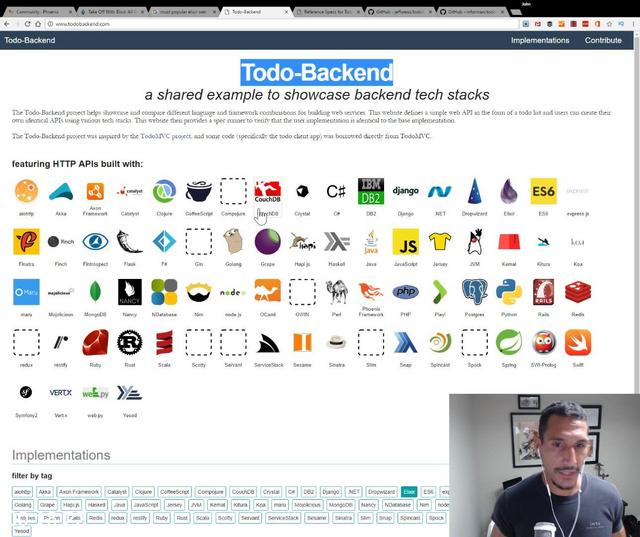Click the TodoMVC project link

click(165, 136)
